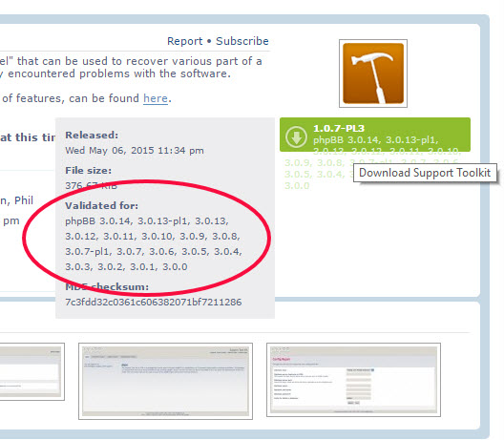Click the 'File size:' label
This screenshot has height=440, width=504.
click(x=89, y=170)
